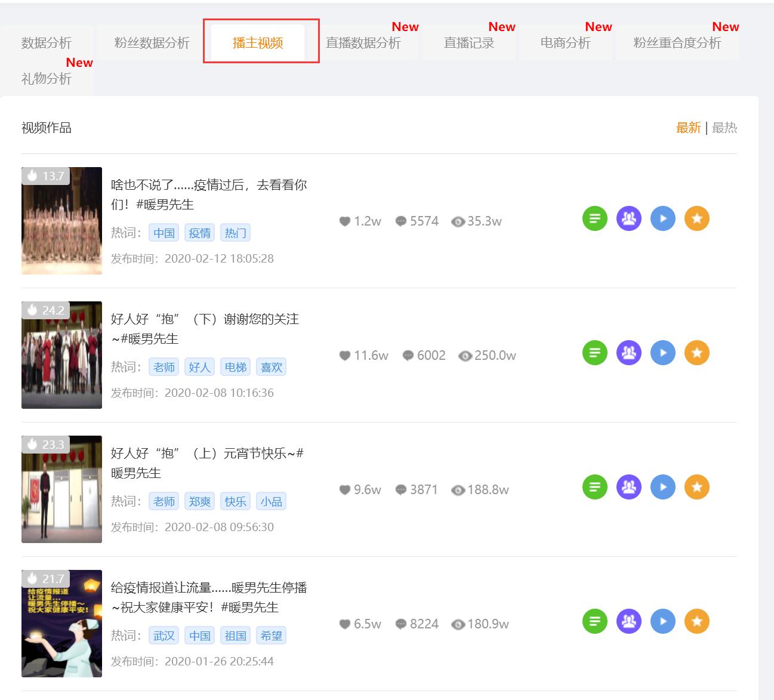Click comment icon beside 3871
This screenshot has height=700, width=774.
coord(401,490)
